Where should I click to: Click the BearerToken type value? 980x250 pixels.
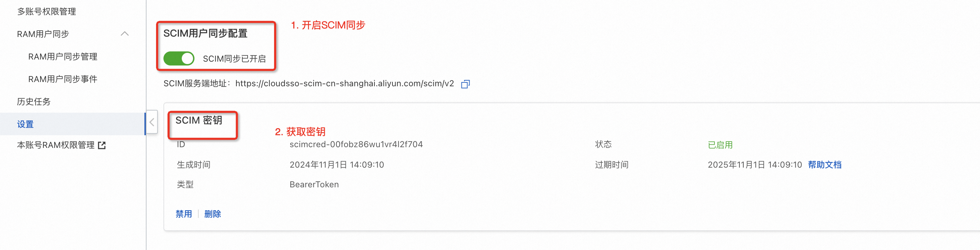(314, 185)
